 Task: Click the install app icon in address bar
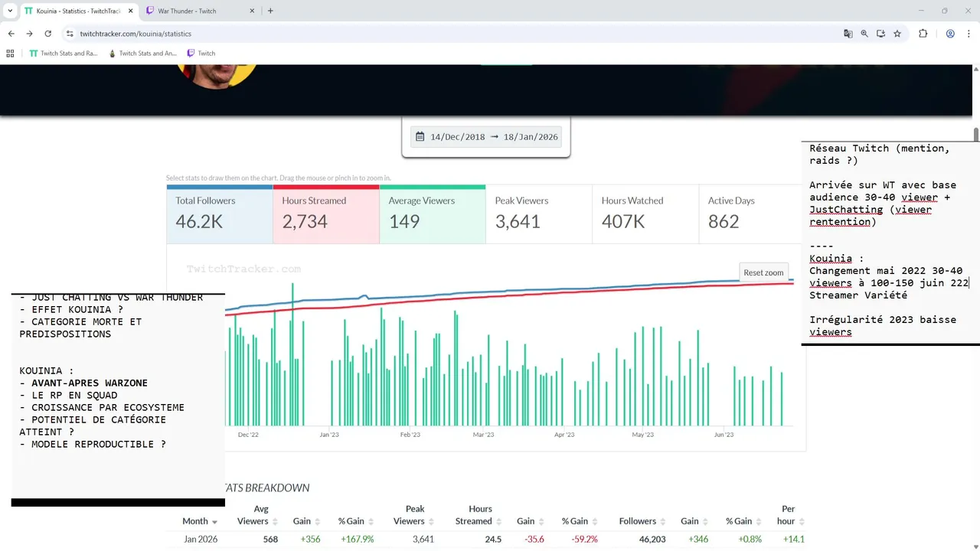881,34
